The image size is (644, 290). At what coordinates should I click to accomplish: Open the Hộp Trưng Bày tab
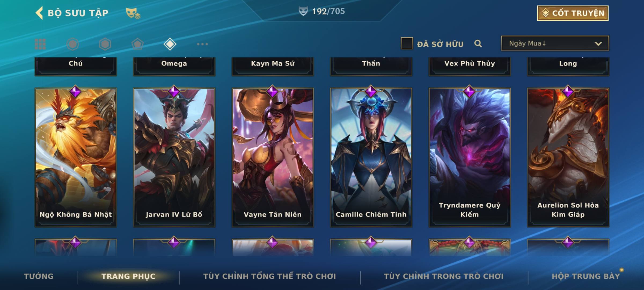pyautogui.click(x=586, y=276)
